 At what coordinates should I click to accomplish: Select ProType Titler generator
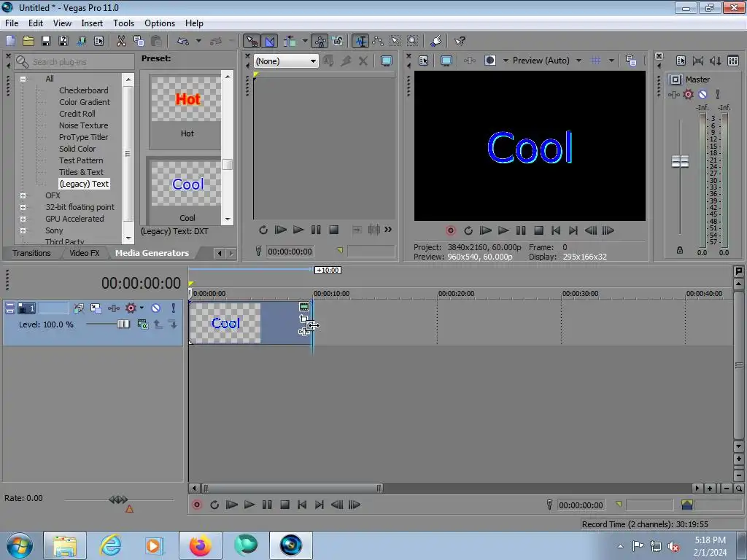(x=83, y=137)
